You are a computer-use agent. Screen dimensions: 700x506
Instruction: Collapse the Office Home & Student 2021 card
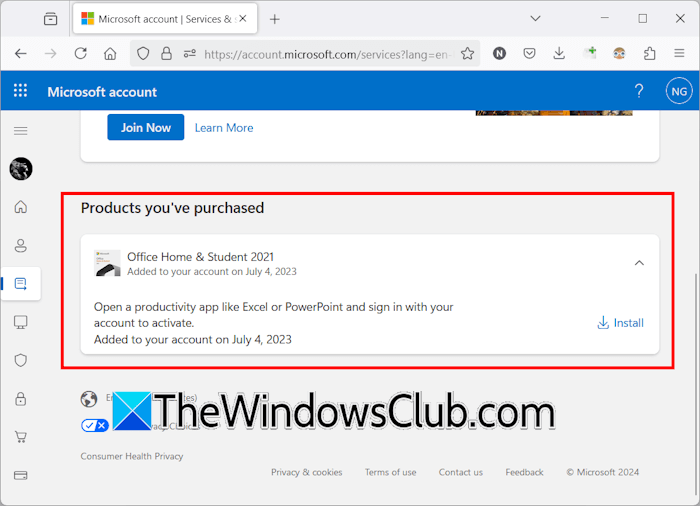click(x=639, y=263)
